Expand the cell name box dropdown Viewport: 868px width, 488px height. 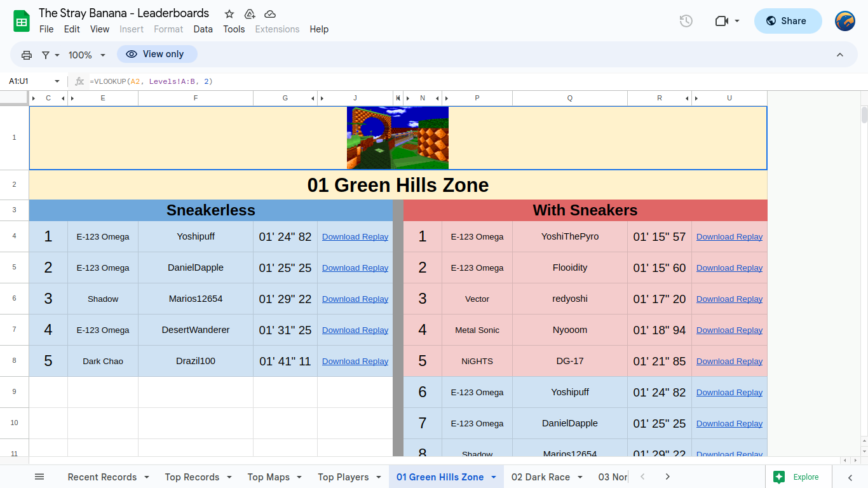[57, 81]
